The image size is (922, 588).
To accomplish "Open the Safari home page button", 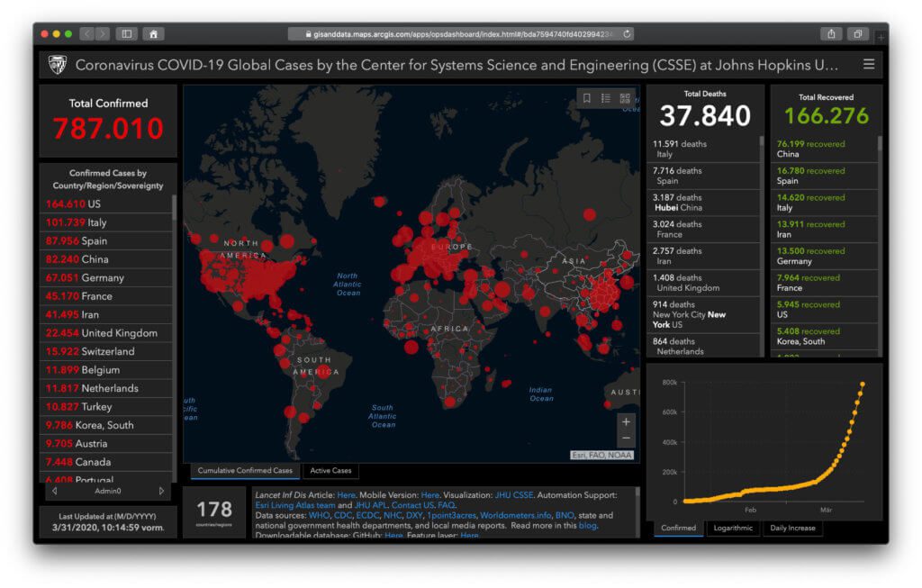I will click(153, 34).
